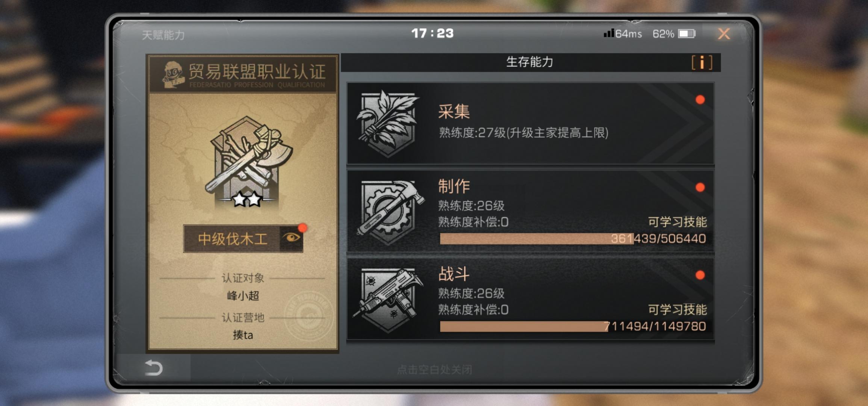Click 可学习技能 link in 战斗 row

pyautogui.click(x=677, y=309)
